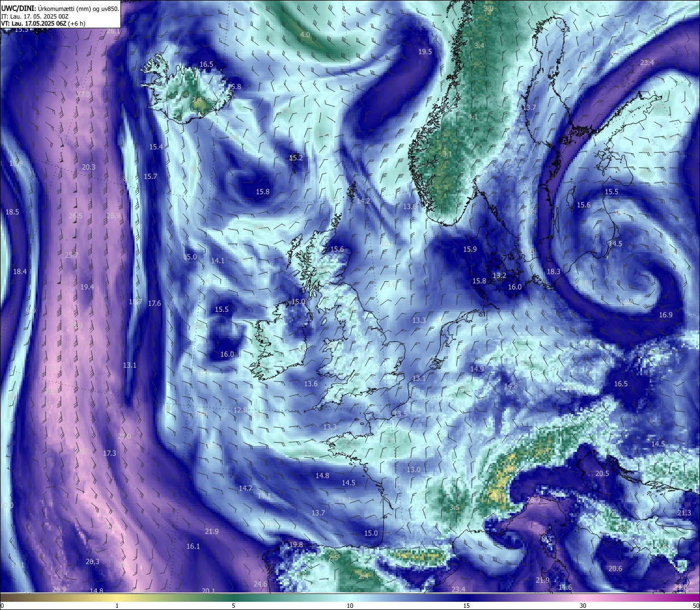Click the '25.7' value in the map
This screenshot has width=700, height=610.
[x=72, y=255]
